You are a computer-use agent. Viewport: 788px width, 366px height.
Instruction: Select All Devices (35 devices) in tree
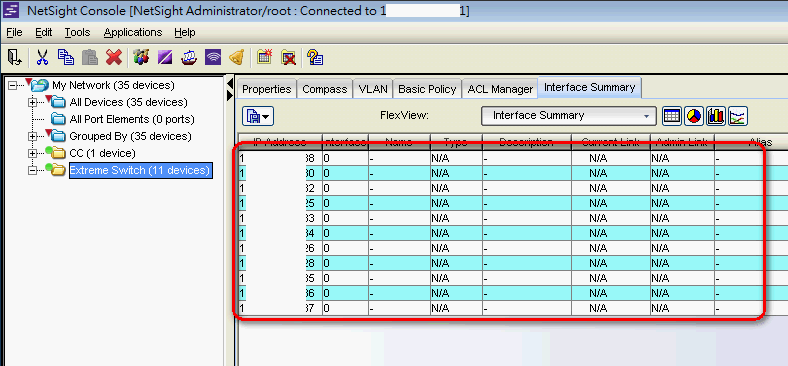129,103
